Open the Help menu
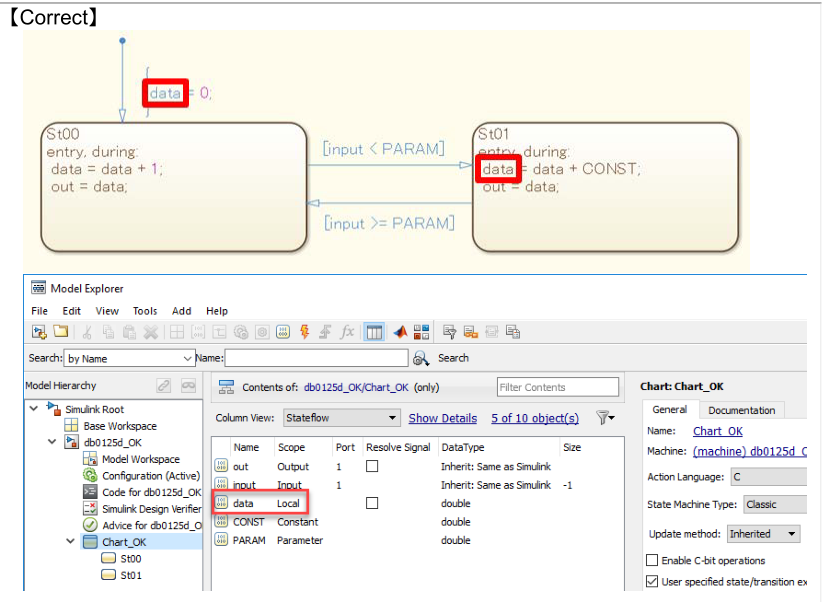Screen dimensions: 824x602 point(217,311)
